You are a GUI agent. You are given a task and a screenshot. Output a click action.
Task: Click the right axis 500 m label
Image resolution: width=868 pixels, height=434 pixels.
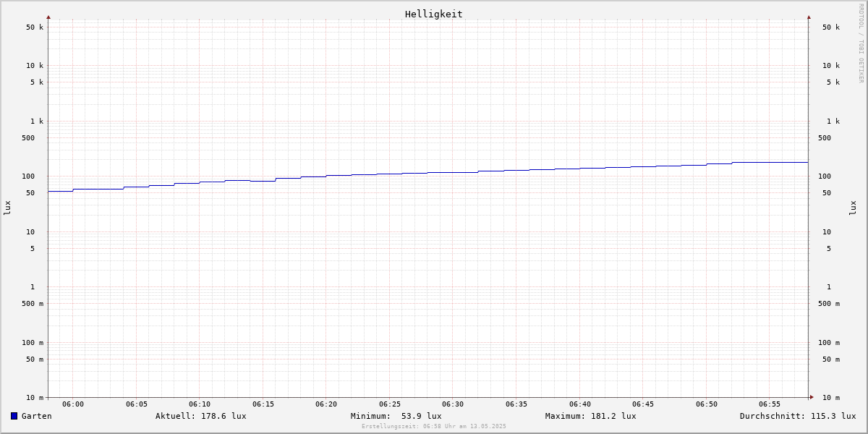[829, 304]
